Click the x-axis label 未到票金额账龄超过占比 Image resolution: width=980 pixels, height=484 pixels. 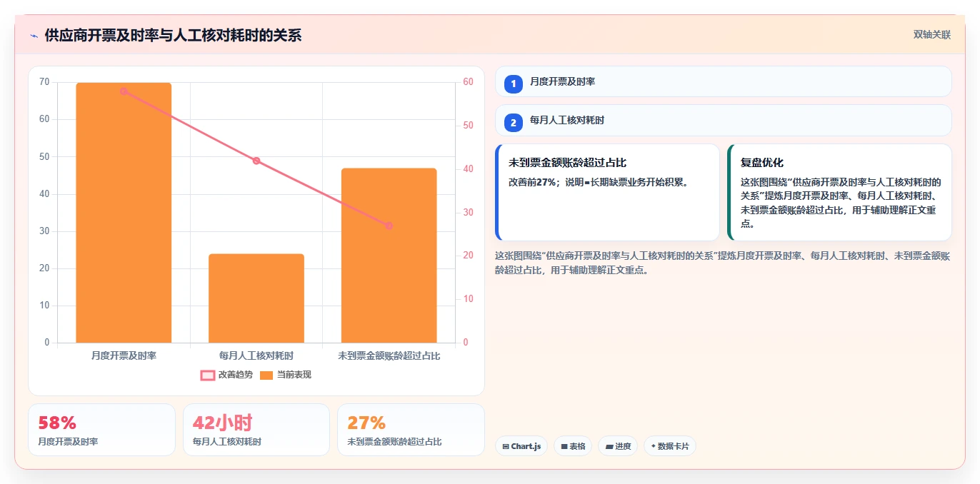tap(389, 355)
